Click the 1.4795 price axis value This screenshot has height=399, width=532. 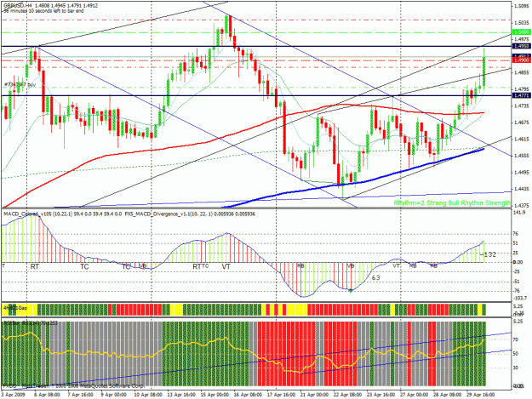522,89
